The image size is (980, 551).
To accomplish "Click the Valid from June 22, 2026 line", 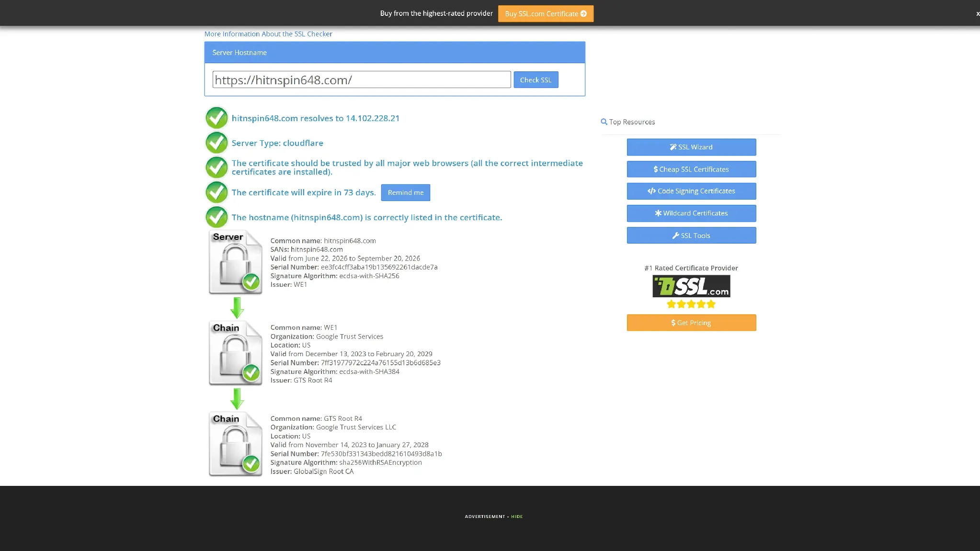I will pos(345,259).
